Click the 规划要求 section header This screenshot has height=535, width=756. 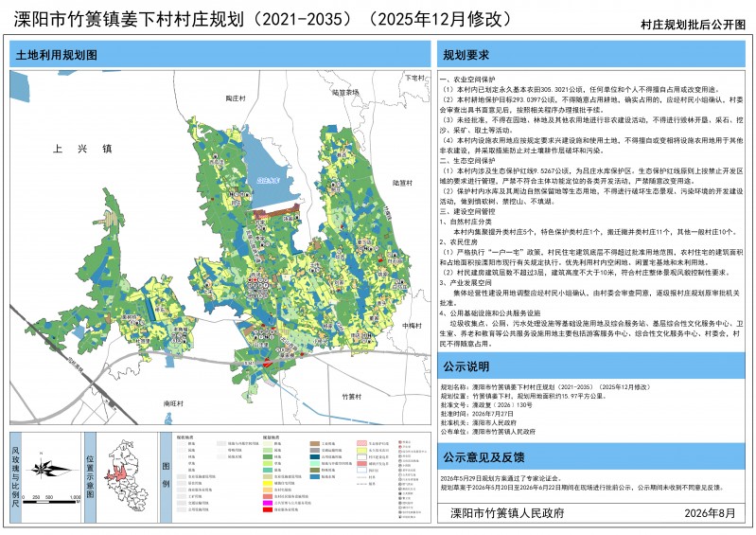point(466,55)
